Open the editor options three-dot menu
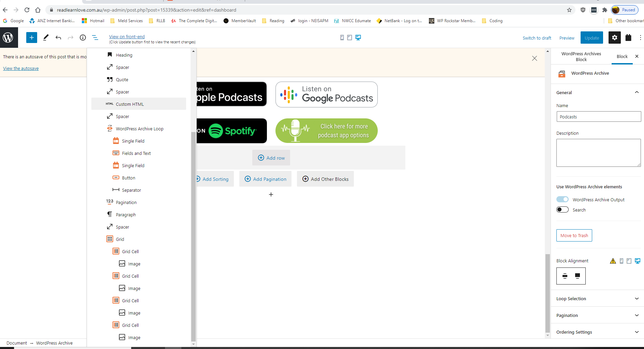 [640, 38]
